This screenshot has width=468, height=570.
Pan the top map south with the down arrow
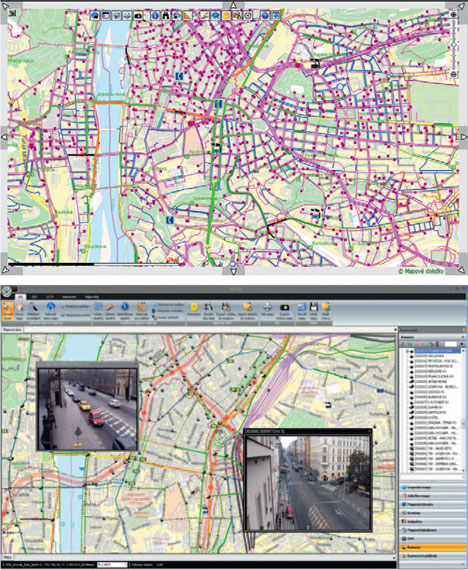pyautogui.click(x=233, y=271)
